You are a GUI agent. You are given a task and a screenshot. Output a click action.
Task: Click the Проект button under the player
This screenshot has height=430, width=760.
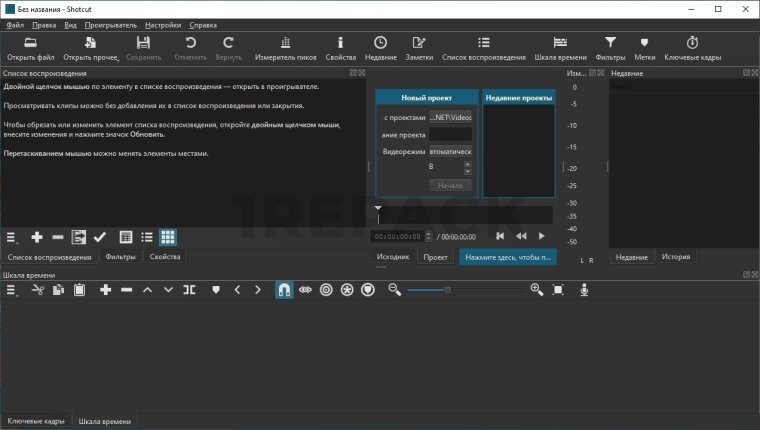click(436, 257)
